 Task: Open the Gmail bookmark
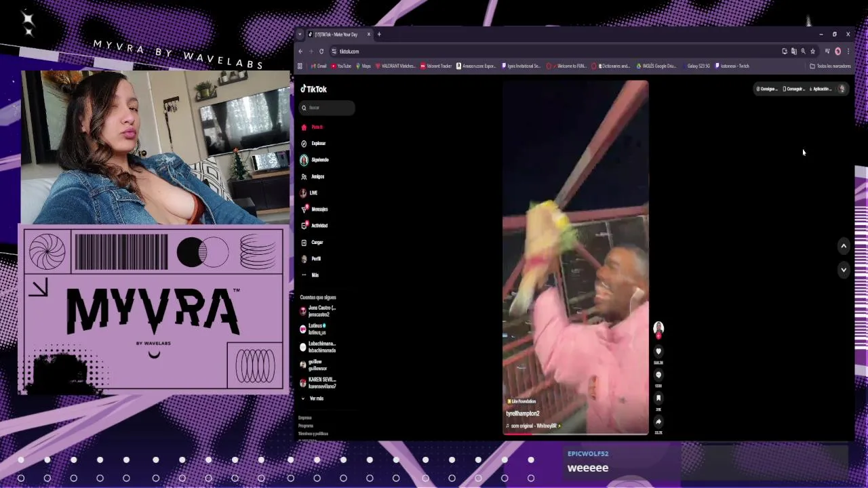(x=319, y=66)
